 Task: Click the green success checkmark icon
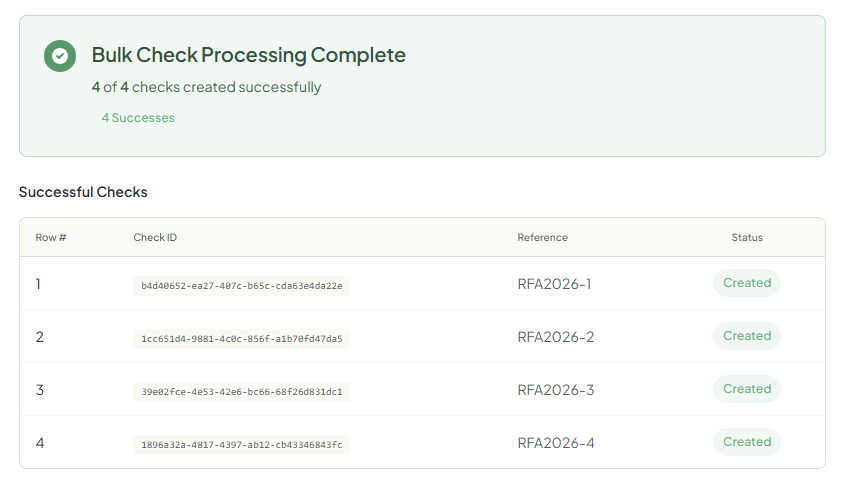(60, 56)
